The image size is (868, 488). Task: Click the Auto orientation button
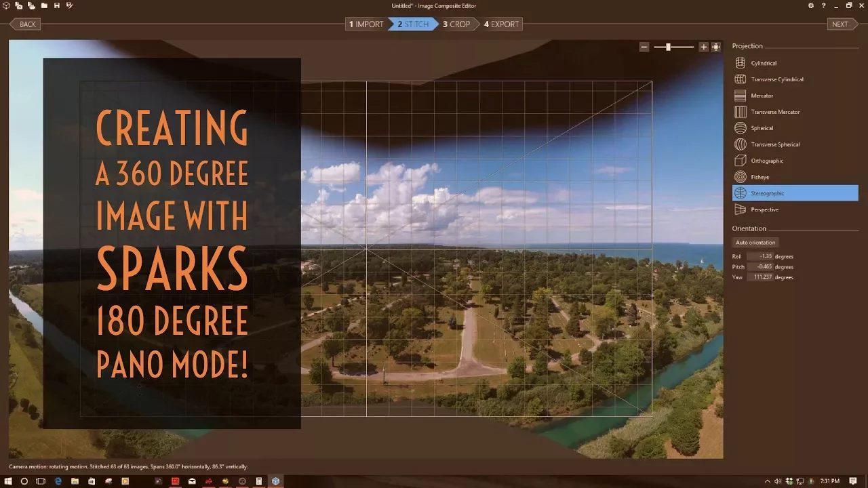pyautogui.click(x=755, y=243)
